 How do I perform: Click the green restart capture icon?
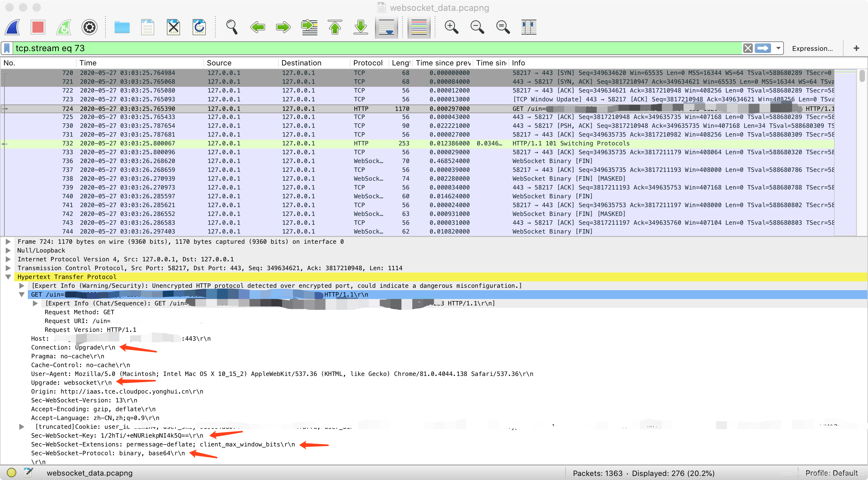pos(64,27)
